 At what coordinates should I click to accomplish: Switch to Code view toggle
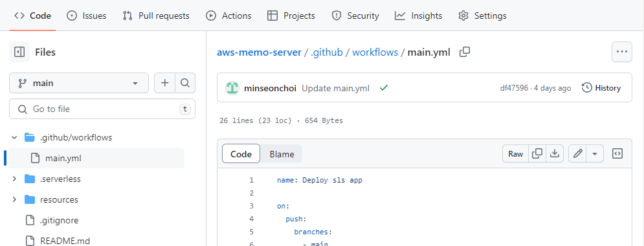click(241, 154)
